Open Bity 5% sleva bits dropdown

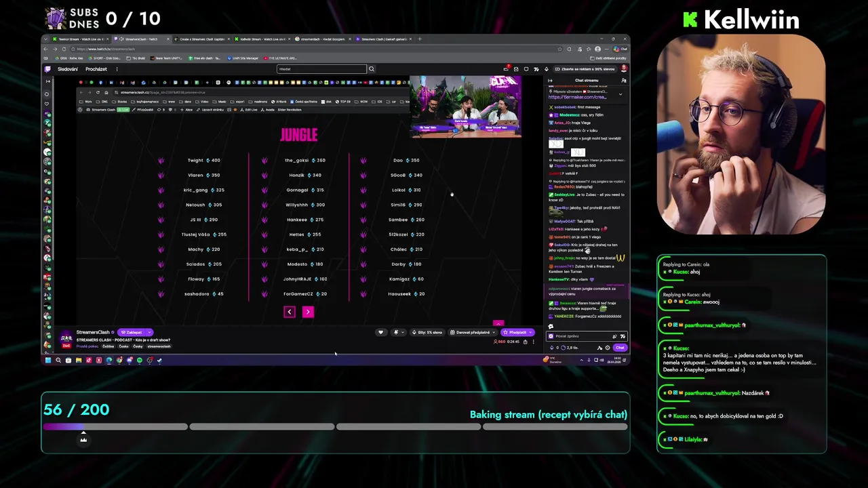tap(427, 332)
